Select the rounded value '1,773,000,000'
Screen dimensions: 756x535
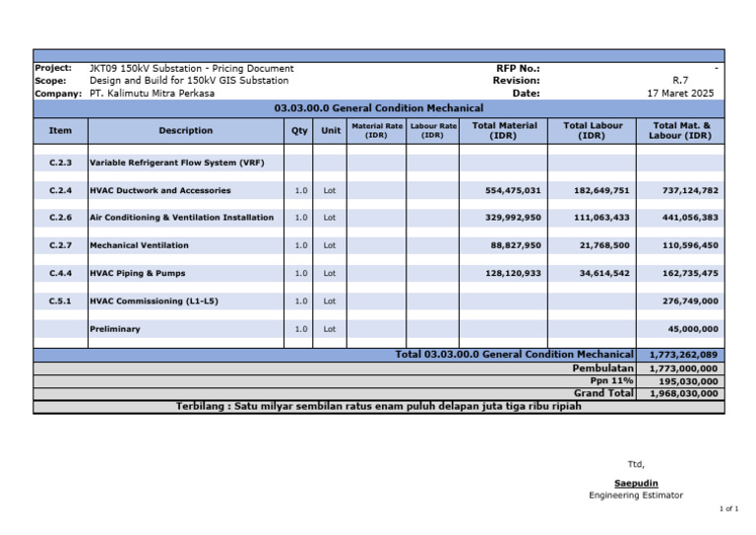pos(684,369)
